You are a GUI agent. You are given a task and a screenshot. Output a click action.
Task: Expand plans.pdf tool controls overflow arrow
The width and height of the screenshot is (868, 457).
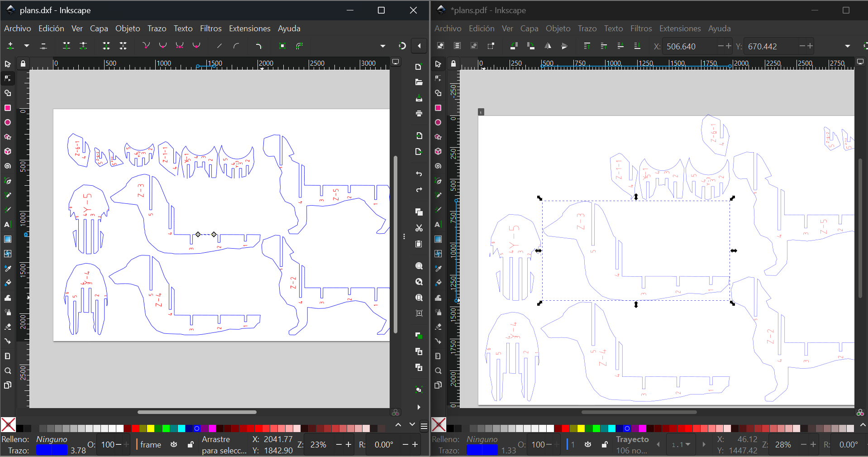(847, 46)
